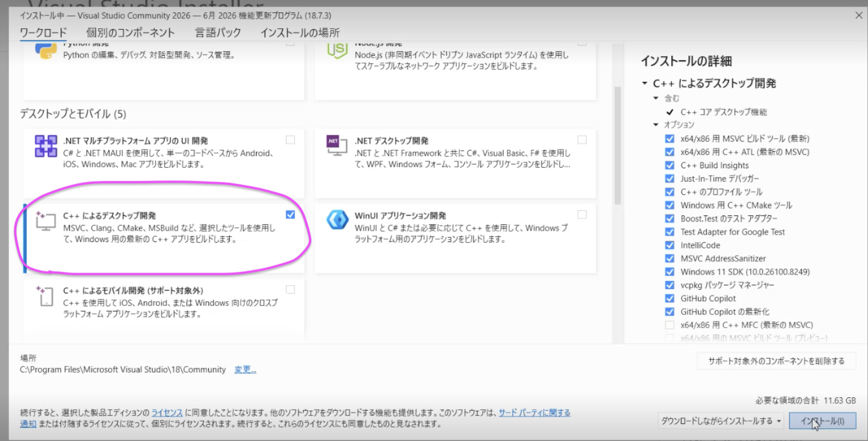Enable the WinUI アプリケーション開発 workload checkbox
Image resolution: width=868 pixels, height=441 pixels.
(x=582, y=214)
